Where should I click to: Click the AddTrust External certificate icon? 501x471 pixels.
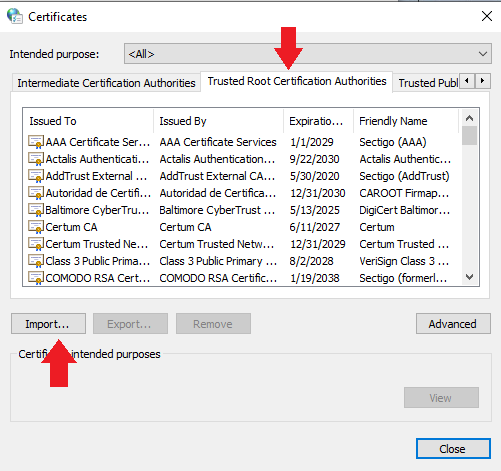pyautogui.click(x=36, y=176)
